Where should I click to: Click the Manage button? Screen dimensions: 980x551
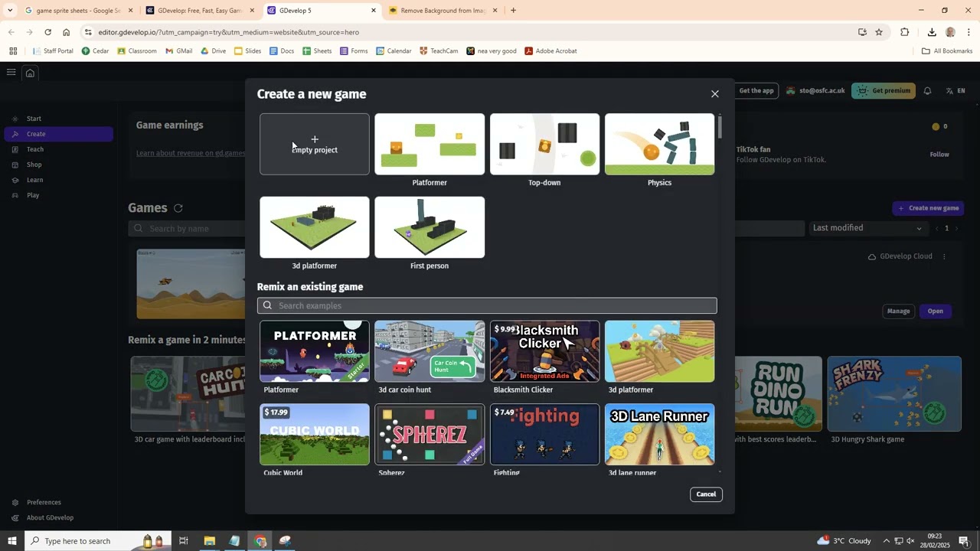[x=898, y=311]
